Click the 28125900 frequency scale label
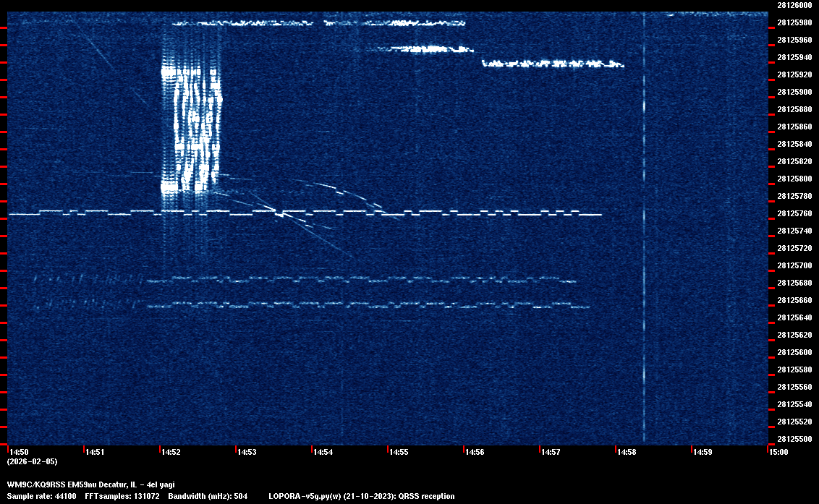This screenshot has height=504, width=819. coord(794,92)
